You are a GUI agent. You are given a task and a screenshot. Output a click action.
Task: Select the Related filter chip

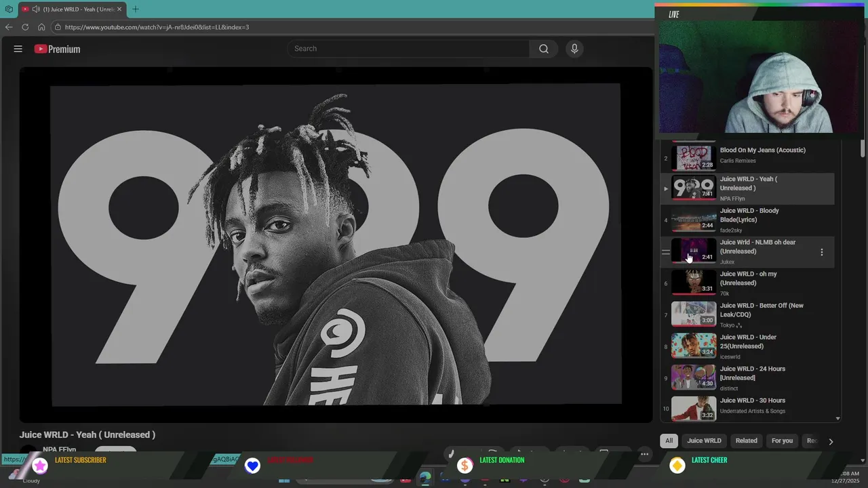point(746,441)
